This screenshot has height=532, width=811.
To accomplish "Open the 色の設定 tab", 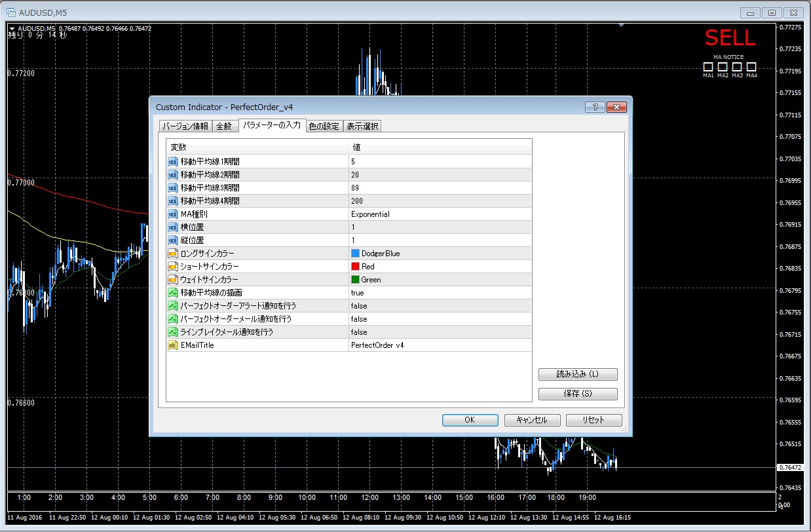I will pos(324,126).
